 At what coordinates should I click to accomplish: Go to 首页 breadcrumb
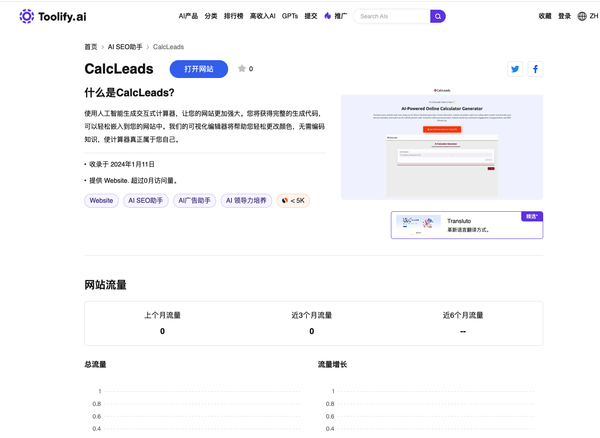tap(91, 47)
